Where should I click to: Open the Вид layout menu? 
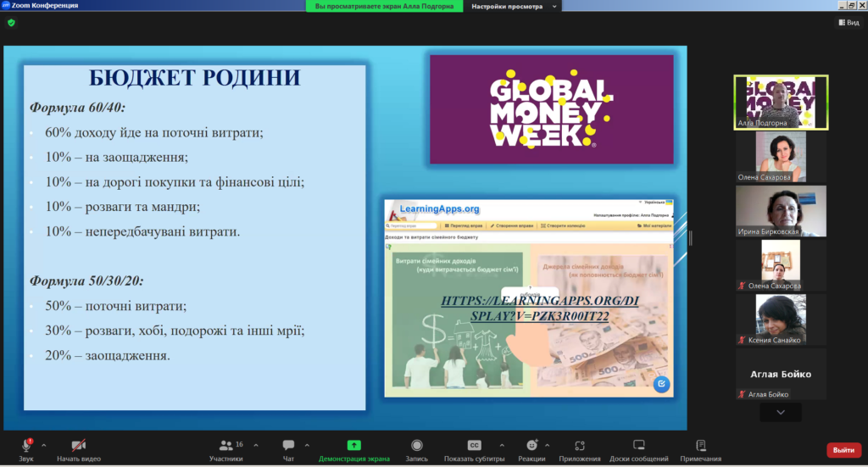pyautogui.click(x=849, y=22)
